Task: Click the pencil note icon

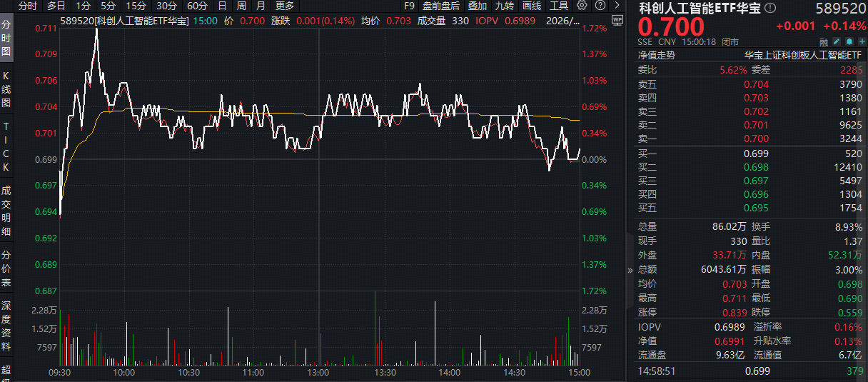Action: click(x=837, y=42)
